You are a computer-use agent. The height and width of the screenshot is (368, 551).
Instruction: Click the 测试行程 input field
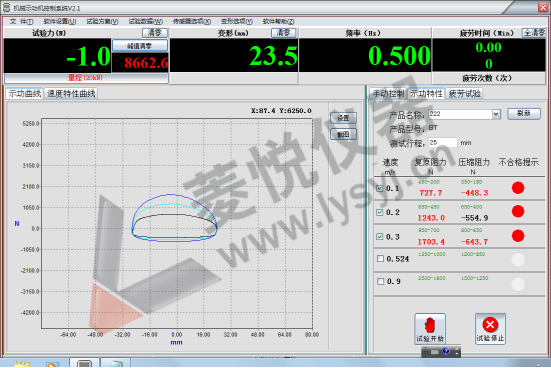coord(443,143)
